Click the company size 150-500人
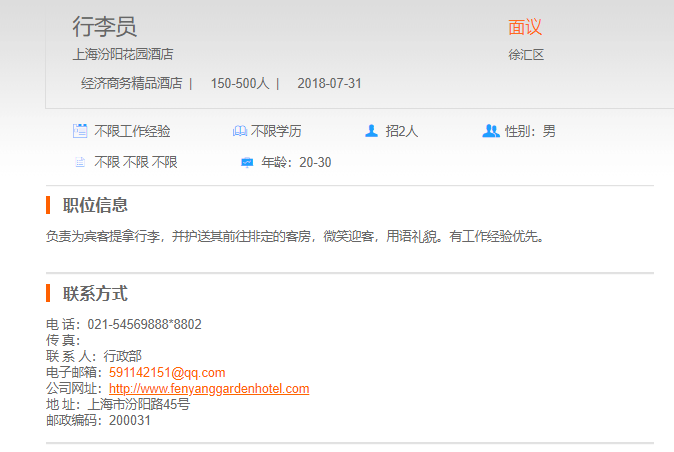This screenshot has height=452, width=674. [240, 83]
